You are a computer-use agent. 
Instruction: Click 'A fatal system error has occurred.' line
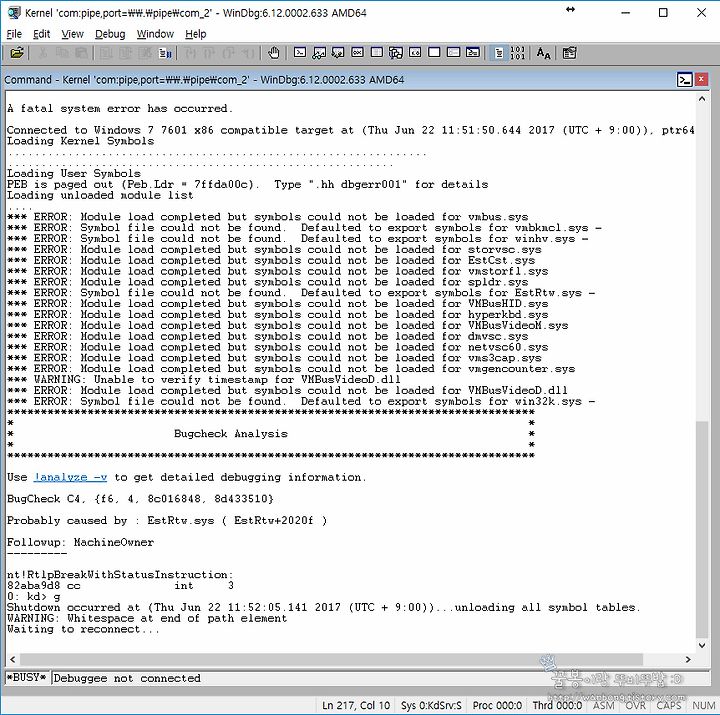pos(120,109)
